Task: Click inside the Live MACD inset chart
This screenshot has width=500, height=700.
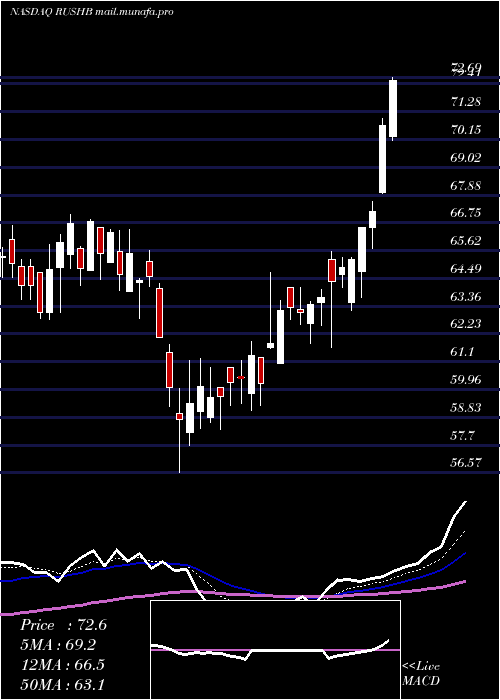Action: [x=275, y=650]
